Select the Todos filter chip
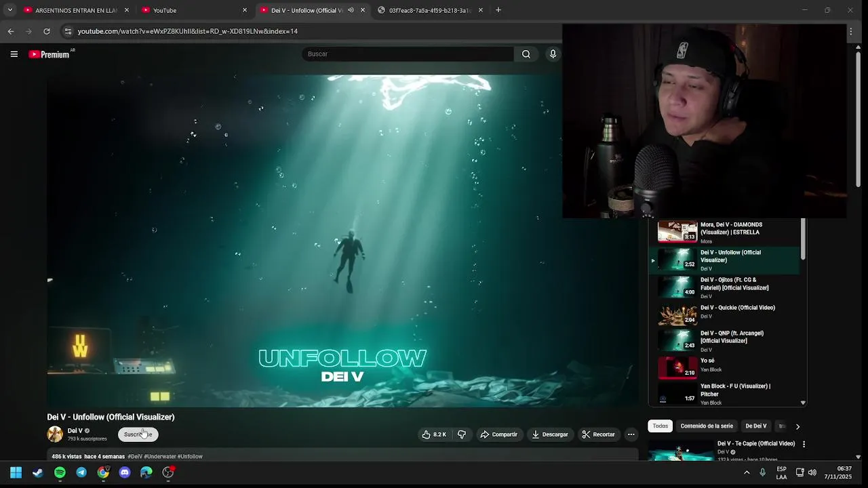This screenshot has height=488, width=868. [x=660, y=426]
